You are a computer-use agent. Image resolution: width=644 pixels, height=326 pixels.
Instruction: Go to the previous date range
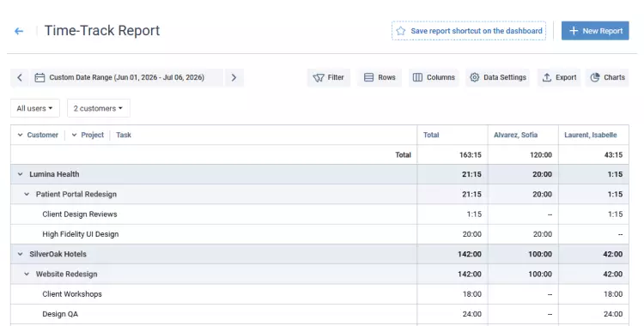click(x=20, y=77)
